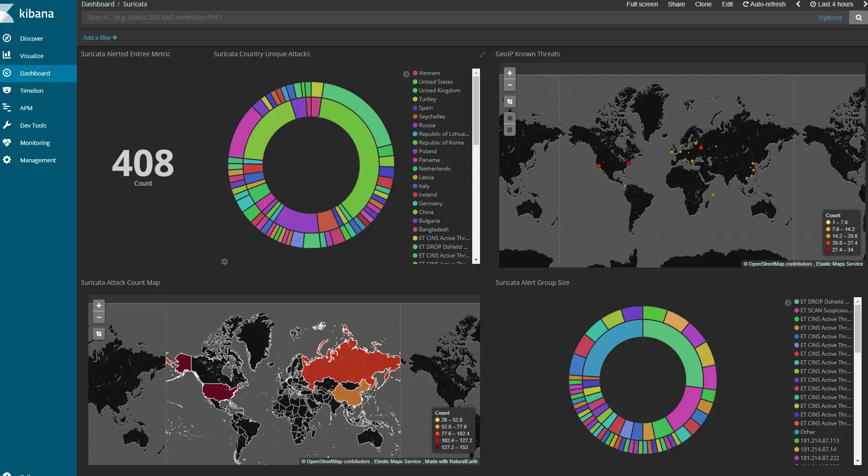Toggle ET DROP Dshield in Alert Group legend
The height and width of the screenshot is (476, 868).
point(822,301)
